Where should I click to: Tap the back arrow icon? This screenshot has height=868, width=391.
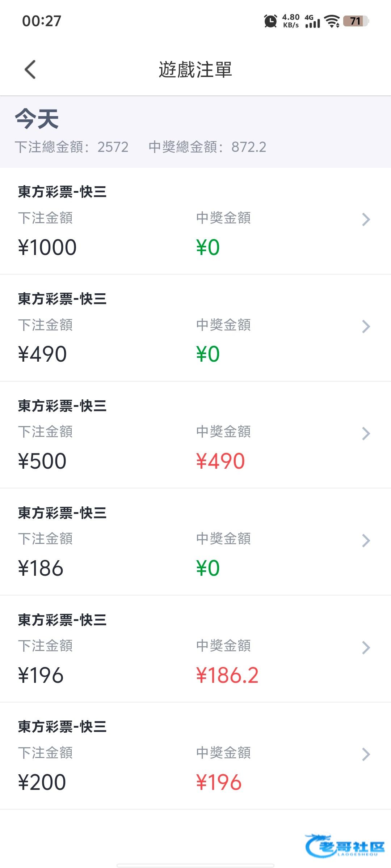click(30, 69)
